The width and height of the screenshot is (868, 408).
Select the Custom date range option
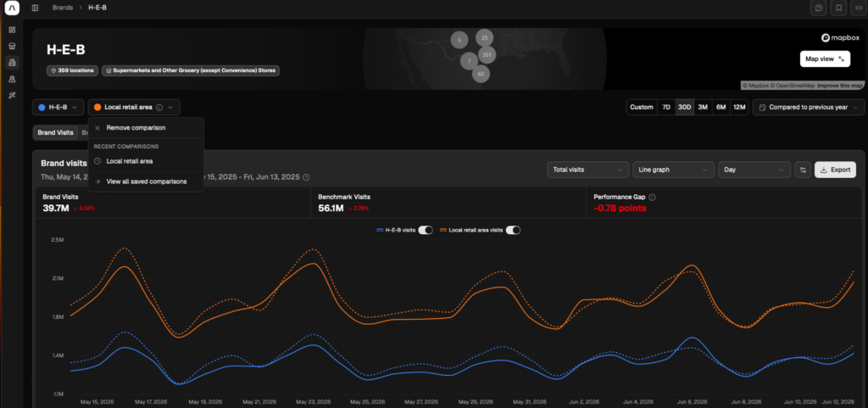642,108
